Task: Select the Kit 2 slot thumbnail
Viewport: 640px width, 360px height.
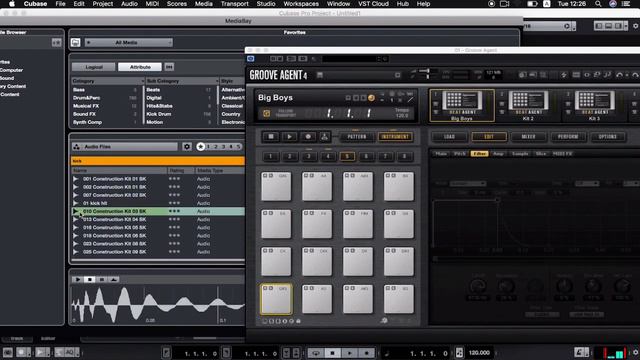Action: 528,106
